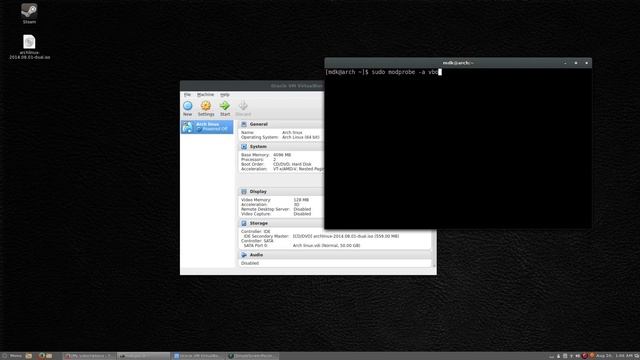Click the red round tray icon

[584, 356]
